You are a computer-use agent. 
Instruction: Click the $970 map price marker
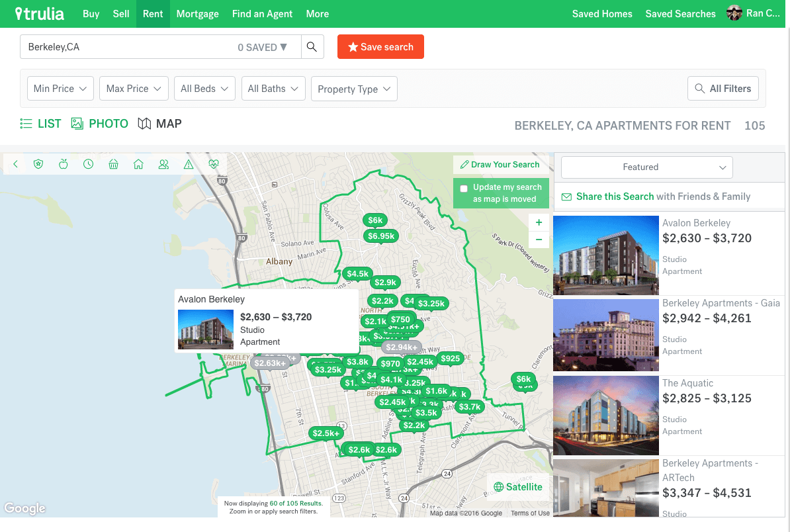click(390, 363)
